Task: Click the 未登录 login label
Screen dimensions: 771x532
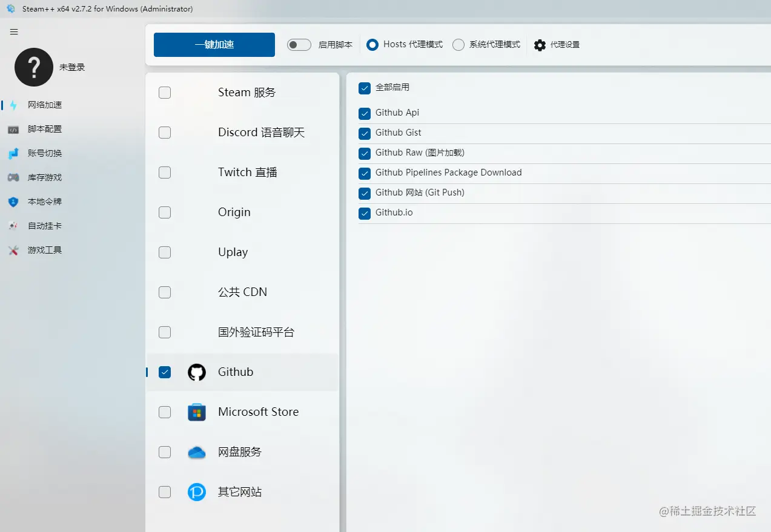Action: pyautogui.click(x=72, y=68)
